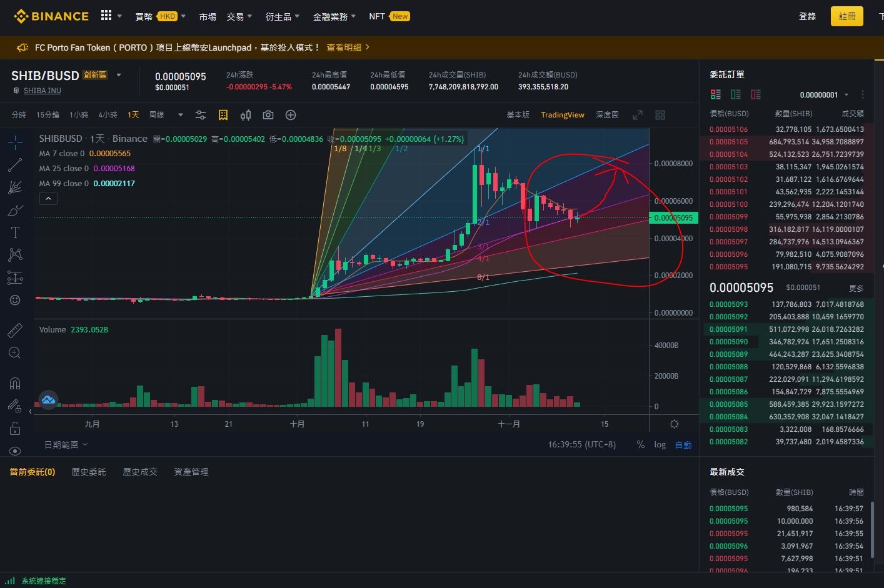Switch to TradingView chart tab
This screenshot has height=588, width=884.
(563, 115)
